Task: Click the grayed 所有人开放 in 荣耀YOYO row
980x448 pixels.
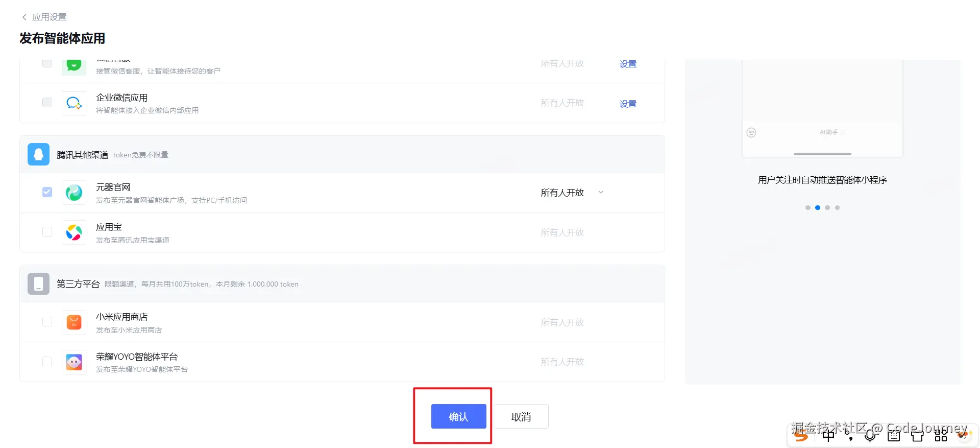Action: coord(562,362)
